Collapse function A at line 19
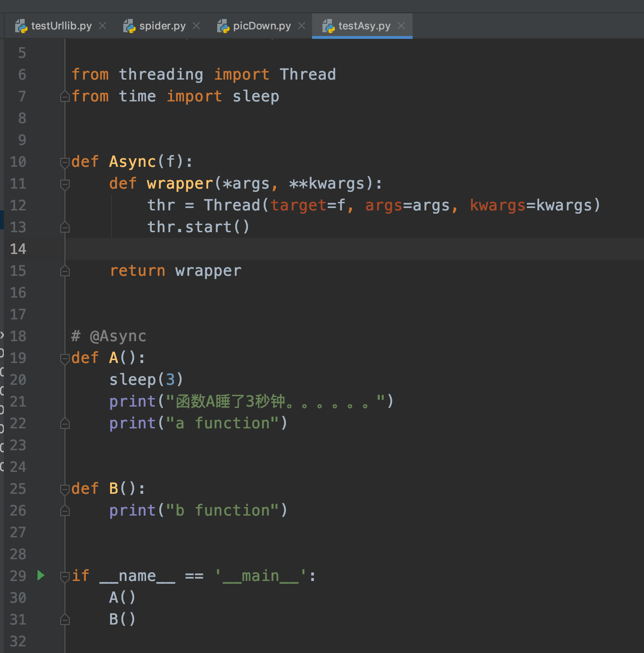Viewport: 644px width, 653px height. coord(65,359)
